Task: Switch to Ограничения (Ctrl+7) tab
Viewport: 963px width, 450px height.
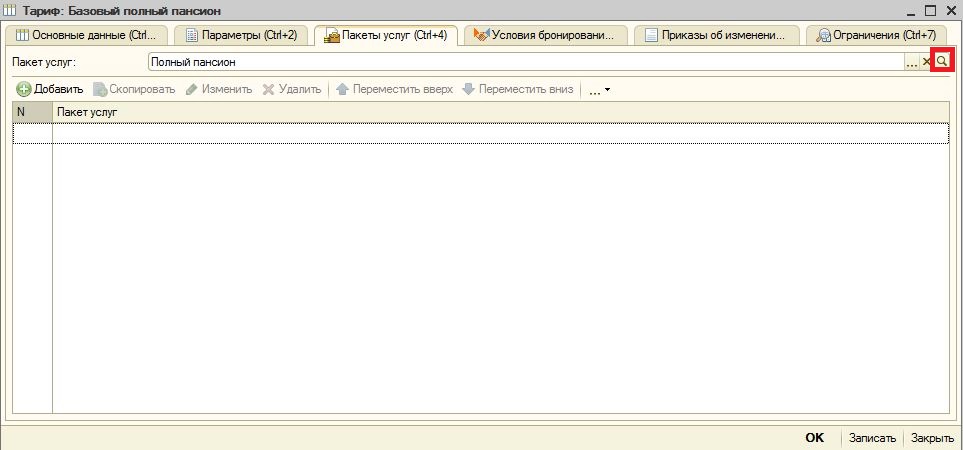Action: point(878,36)
